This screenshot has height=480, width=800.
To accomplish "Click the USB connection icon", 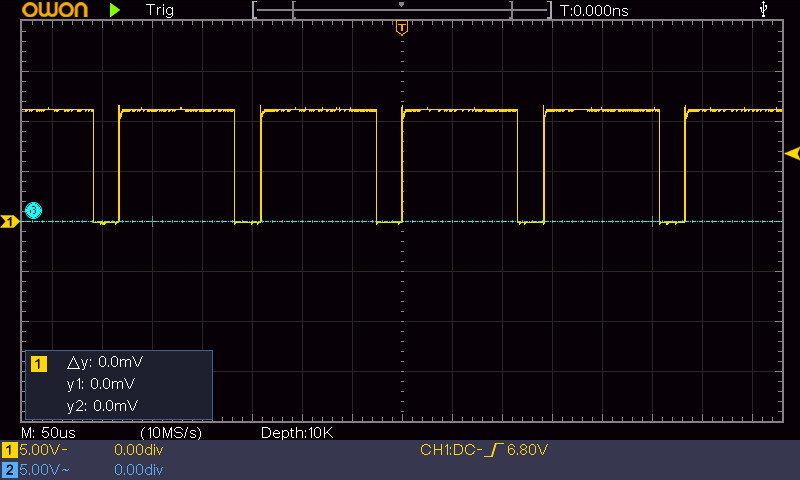I will point(763,9).
